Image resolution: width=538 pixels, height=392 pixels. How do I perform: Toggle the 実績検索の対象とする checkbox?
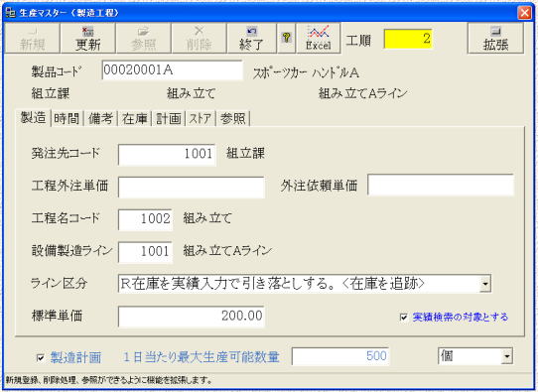pyautogui.click(x=404, y=317)
